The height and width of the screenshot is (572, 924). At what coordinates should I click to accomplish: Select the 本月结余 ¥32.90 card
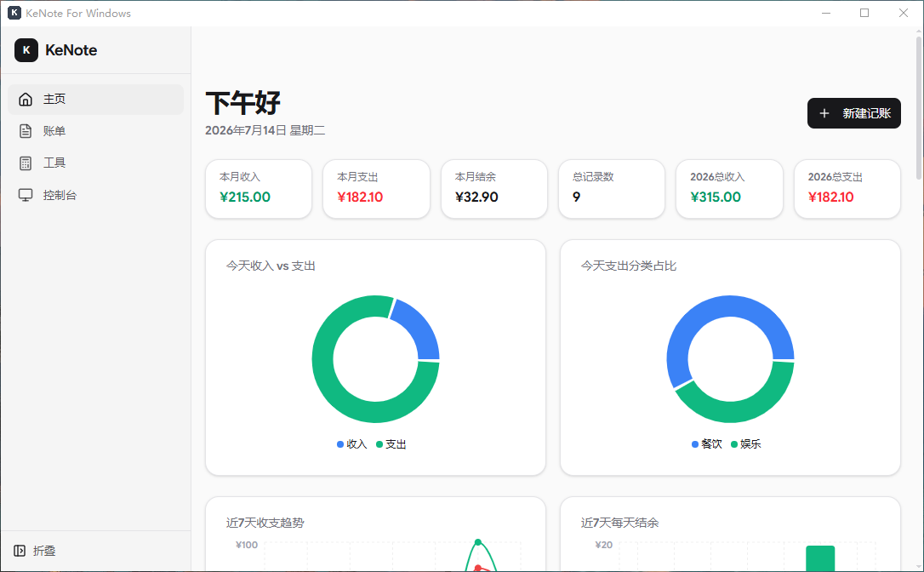493,189
